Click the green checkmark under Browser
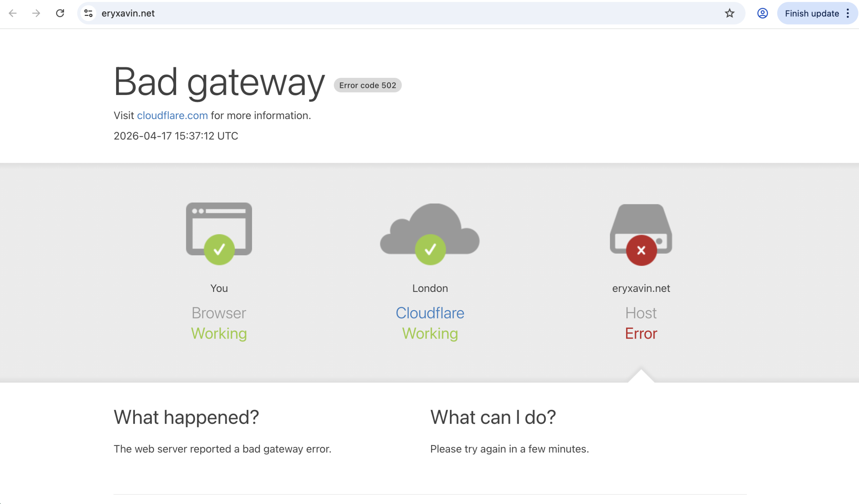The image size is (859, 504). click(x=219, y=249)
